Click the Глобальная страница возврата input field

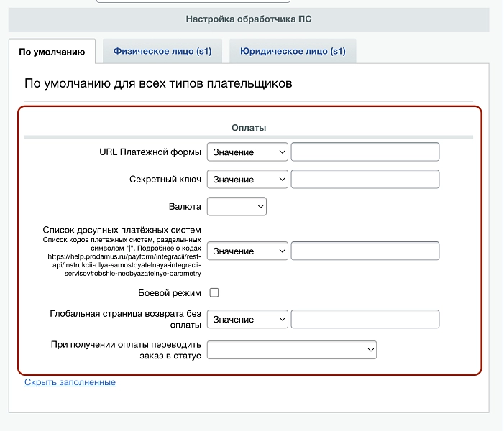[x=365, y=319]
